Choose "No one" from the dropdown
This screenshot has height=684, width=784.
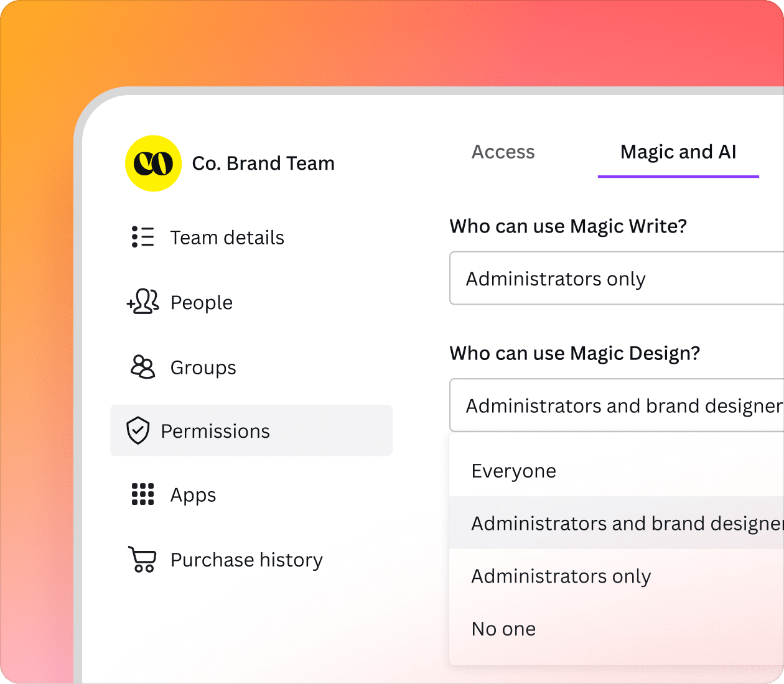503,628
